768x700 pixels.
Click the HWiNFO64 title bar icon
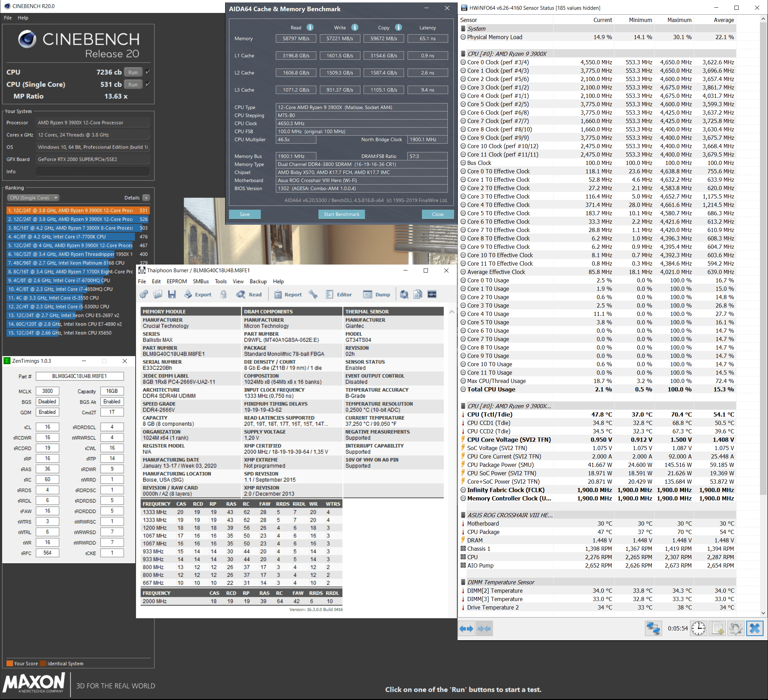tap(464, 8)
